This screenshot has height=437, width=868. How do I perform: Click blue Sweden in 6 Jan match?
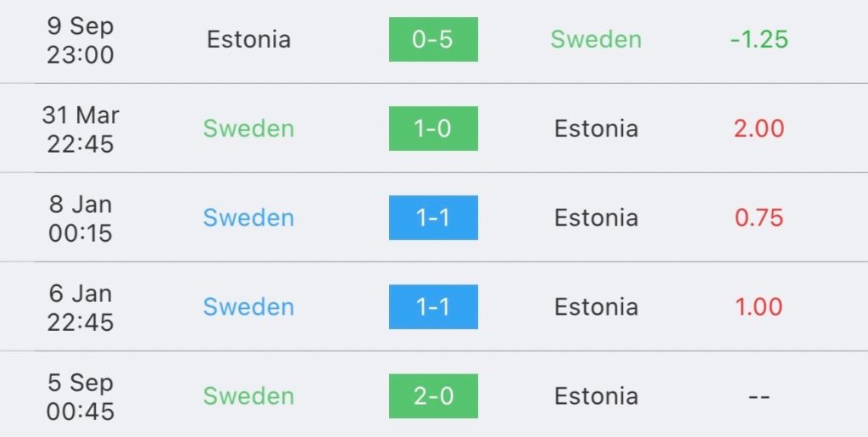(x=248, y=307)
